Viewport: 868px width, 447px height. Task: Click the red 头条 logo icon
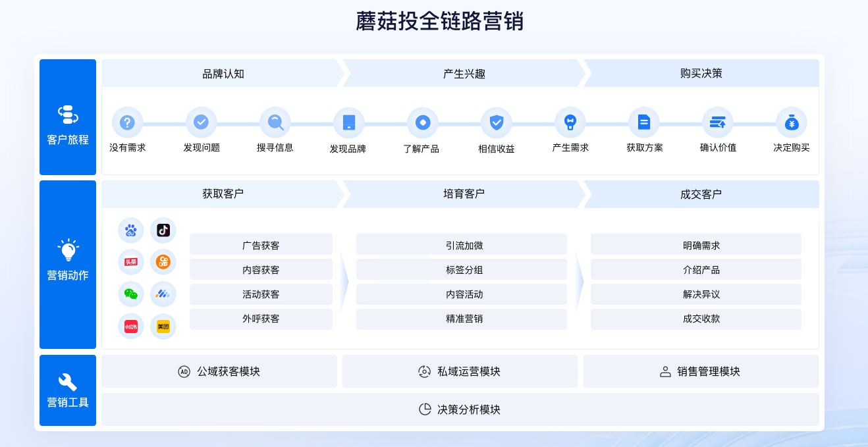click(x=131, y=262)
